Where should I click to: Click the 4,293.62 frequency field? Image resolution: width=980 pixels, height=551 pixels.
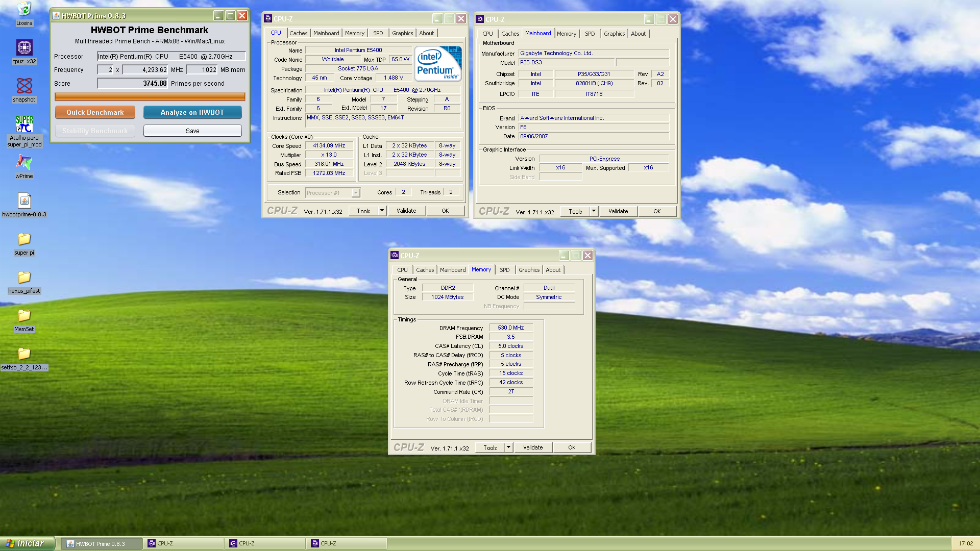coord(145,70)
